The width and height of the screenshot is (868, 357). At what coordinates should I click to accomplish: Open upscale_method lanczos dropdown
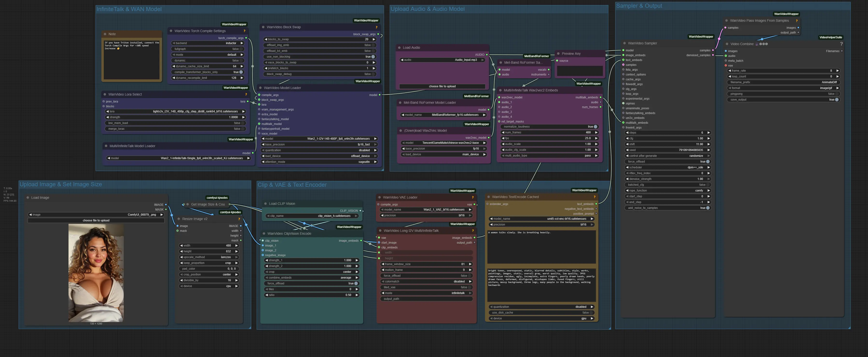click(x=209, y=257)
